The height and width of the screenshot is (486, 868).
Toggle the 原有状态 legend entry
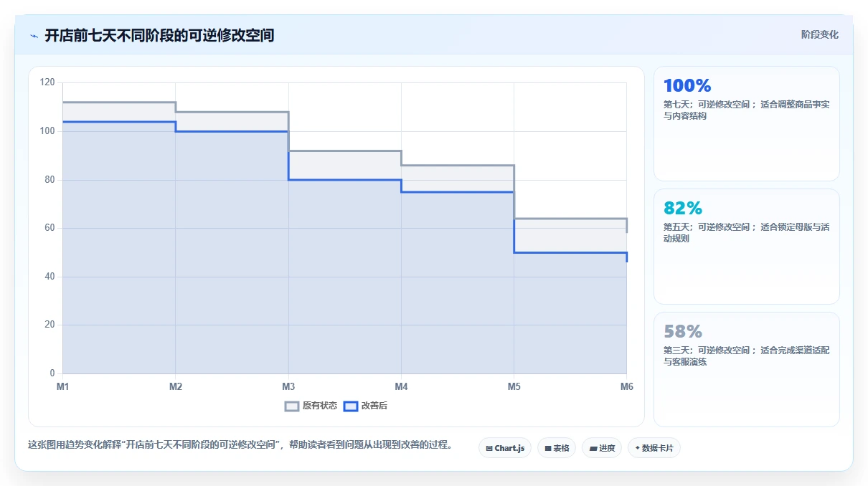[x=311, y=406]
